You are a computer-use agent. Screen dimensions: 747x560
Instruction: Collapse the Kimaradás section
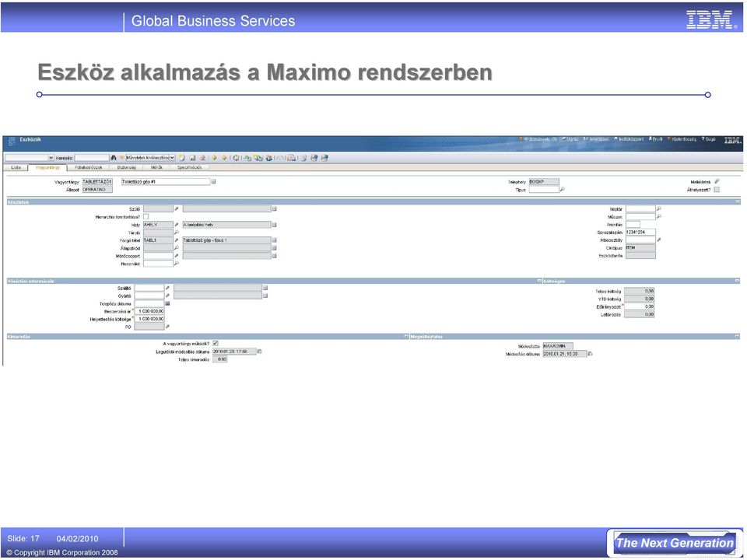point(406,336)
